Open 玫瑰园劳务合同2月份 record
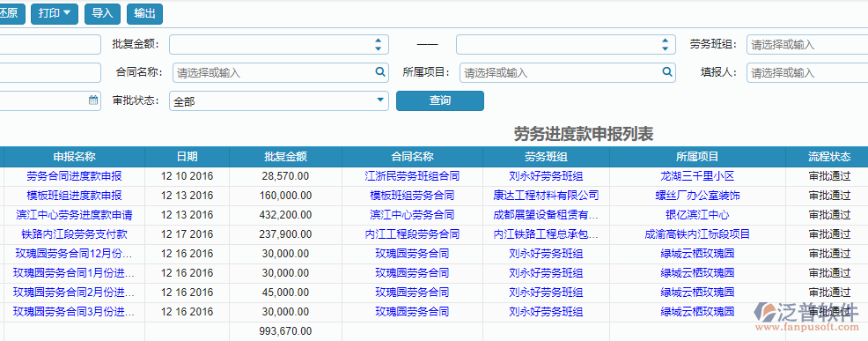The width and height of the screenshot is (868, 341). click(74, 293)
